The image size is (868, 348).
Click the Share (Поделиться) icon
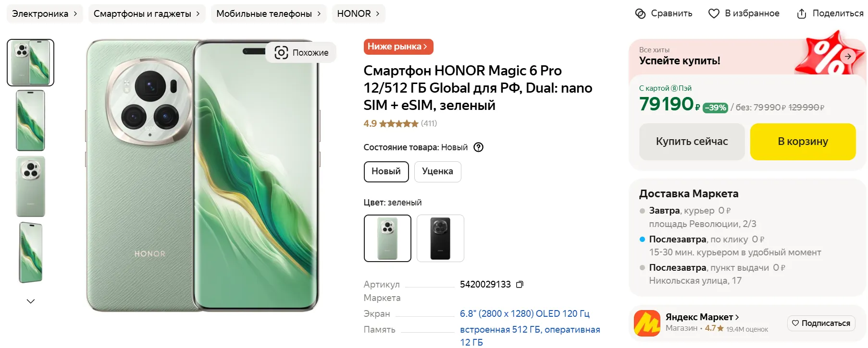click(x=801, y=13)
